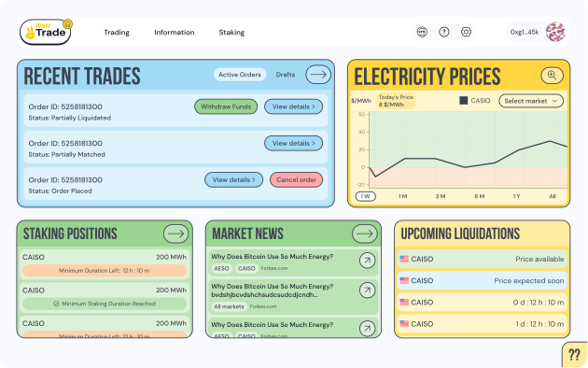View details of Partially Matched order
Viewport: 588px width, 368px height.
coord(293,143)
